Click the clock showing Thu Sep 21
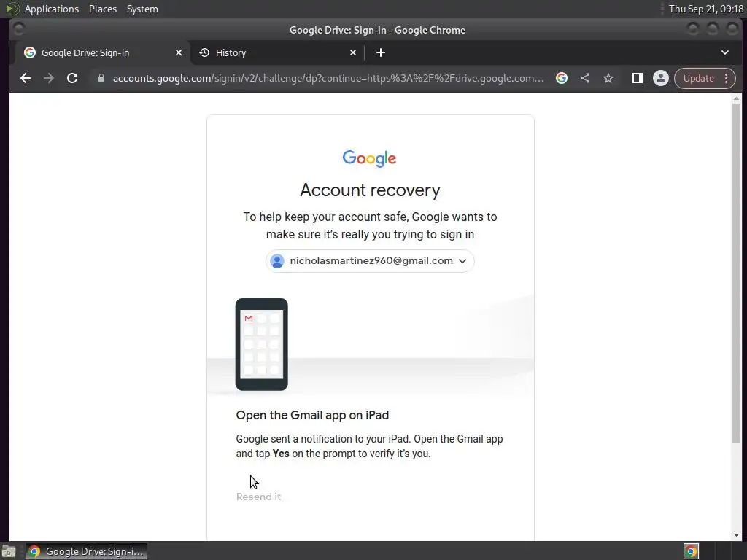Image resolution: width=747 pixels, height=560 pixels. pos(705,9)
